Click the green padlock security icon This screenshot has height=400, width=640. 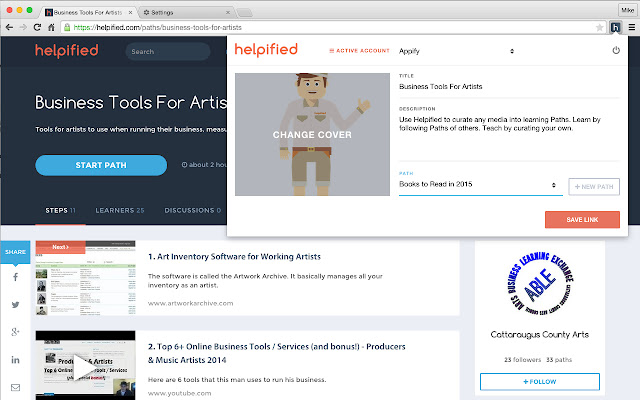coord(67,27)
